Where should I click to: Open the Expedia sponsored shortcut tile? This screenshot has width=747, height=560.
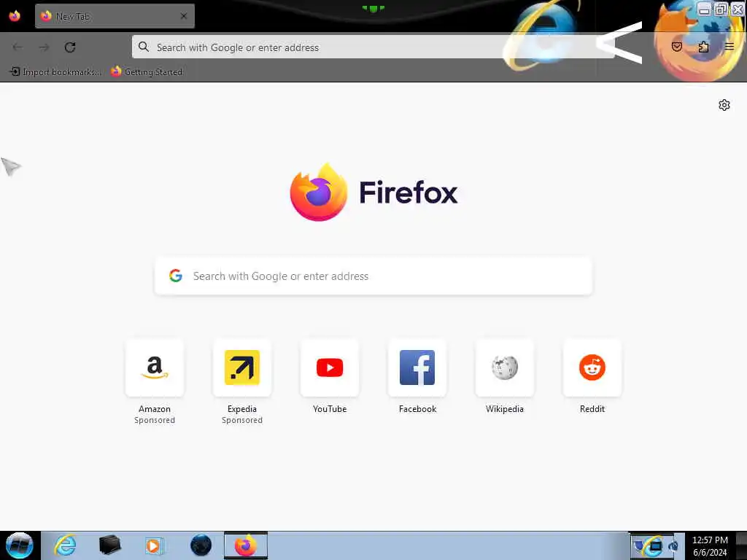coord(242,367)
